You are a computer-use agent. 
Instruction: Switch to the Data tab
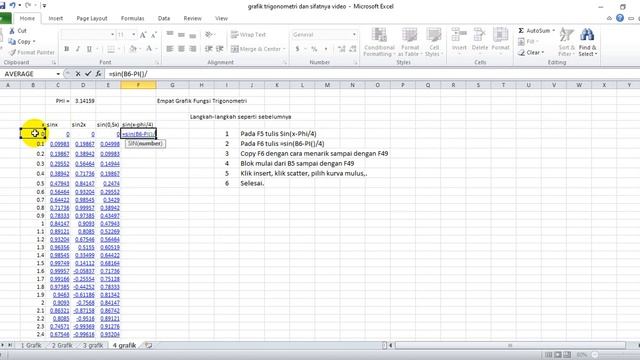(164, 18)
